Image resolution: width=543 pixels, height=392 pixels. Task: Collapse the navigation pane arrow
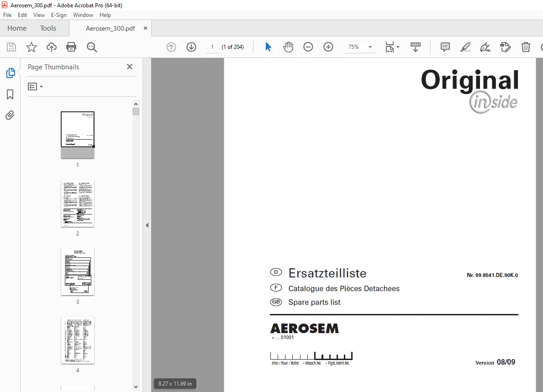pos(147,225)
